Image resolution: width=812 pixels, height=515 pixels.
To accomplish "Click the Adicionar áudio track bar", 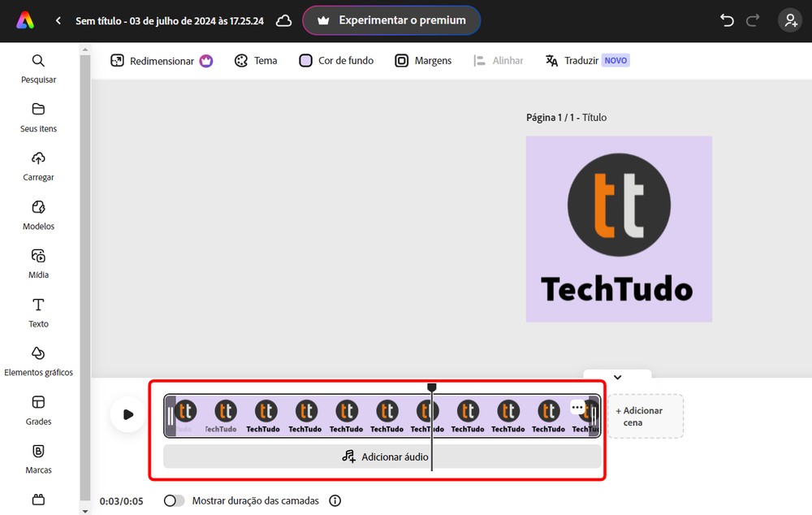I will [x=382, y=457].
